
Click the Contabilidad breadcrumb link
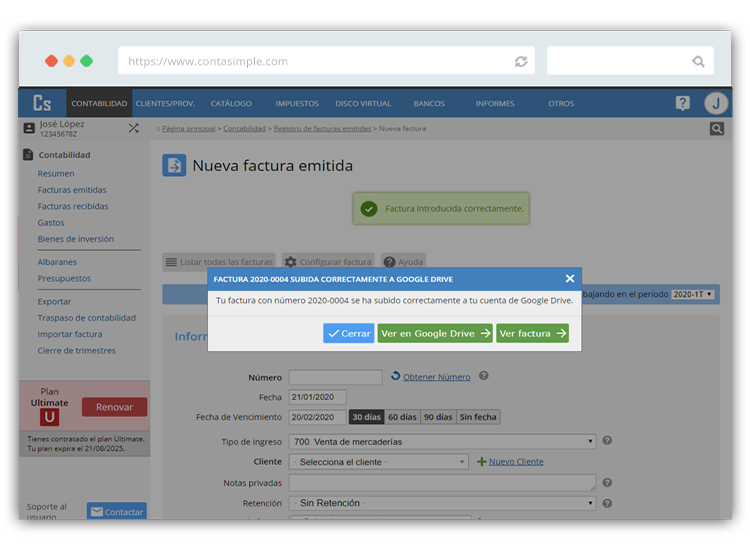pos(244,129)
